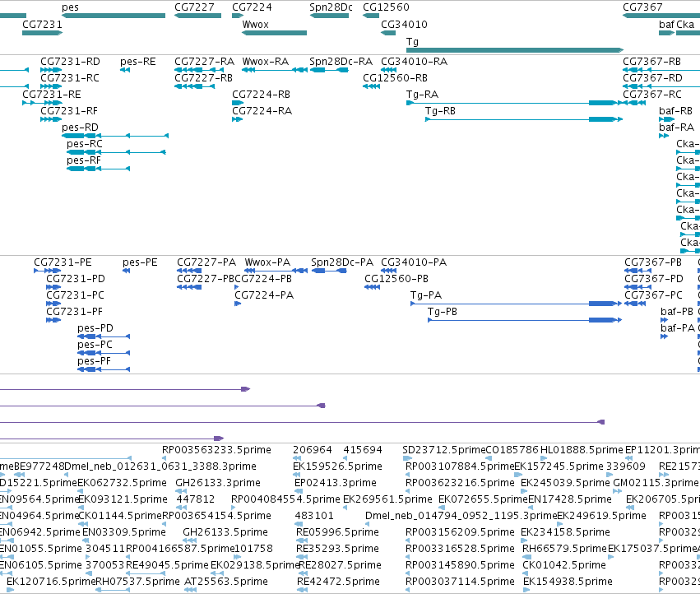The height and width of the screenshot is (594, 700).
Task: Select EST RP003623216.5prime
Action: pyautogui.click(x=460, y=483)
